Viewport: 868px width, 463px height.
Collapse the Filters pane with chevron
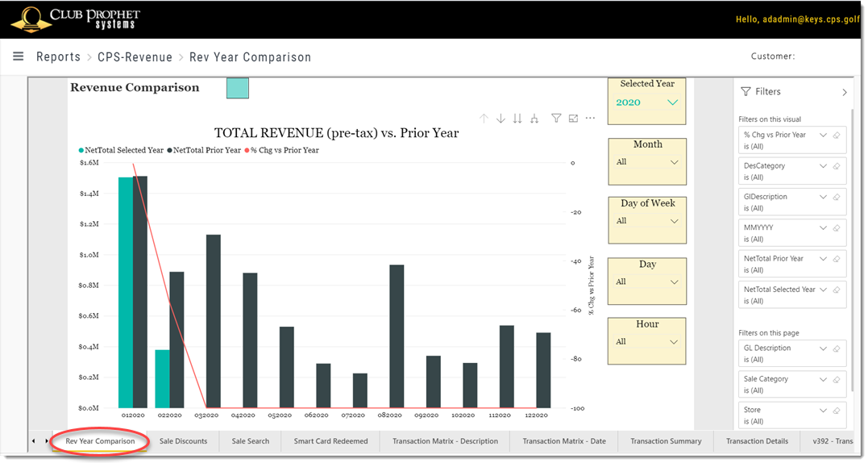pyautogui.click(x=844, y=93)
